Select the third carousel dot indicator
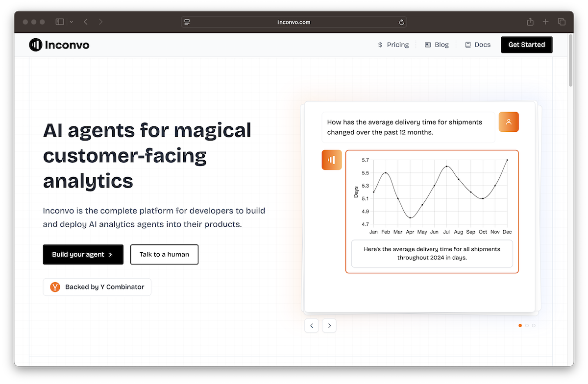Image resolution: width=588 pixels, height=384 pixels. click(534, 325)
